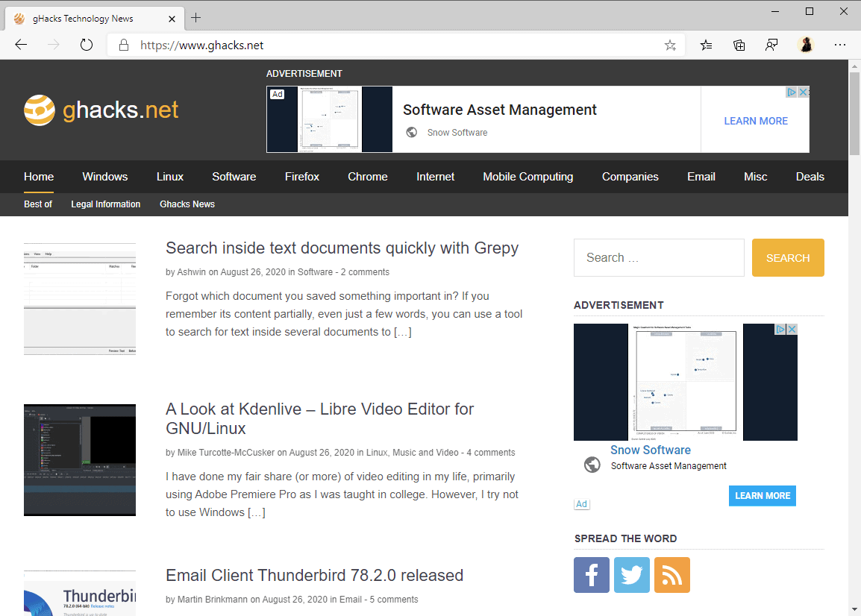Go back using the browser back arrow
Viewport: 861px width, 616px height.
(x=21, y=45)
